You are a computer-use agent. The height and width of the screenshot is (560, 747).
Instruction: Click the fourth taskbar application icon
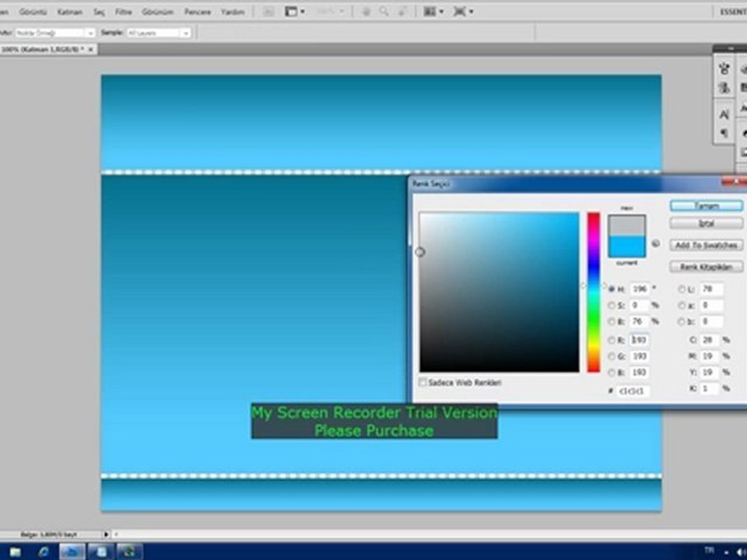[x=101, y=551]
